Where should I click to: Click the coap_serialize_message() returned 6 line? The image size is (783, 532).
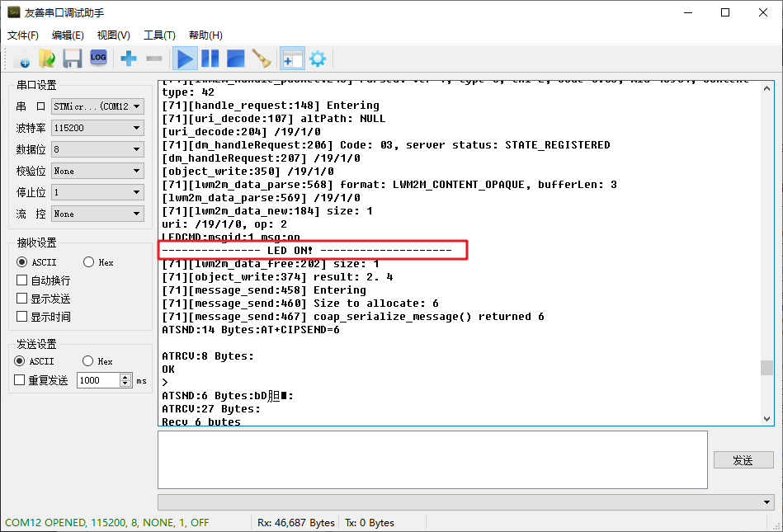click(x=353, y=317)
